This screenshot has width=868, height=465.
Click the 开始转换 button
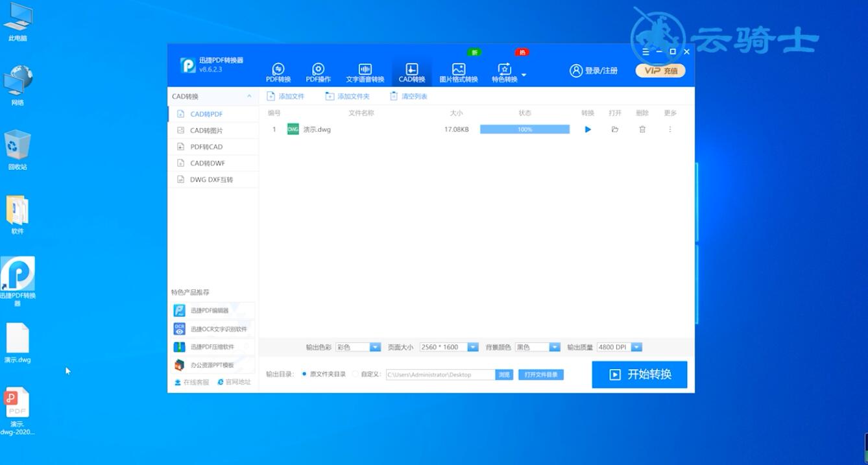640,374
